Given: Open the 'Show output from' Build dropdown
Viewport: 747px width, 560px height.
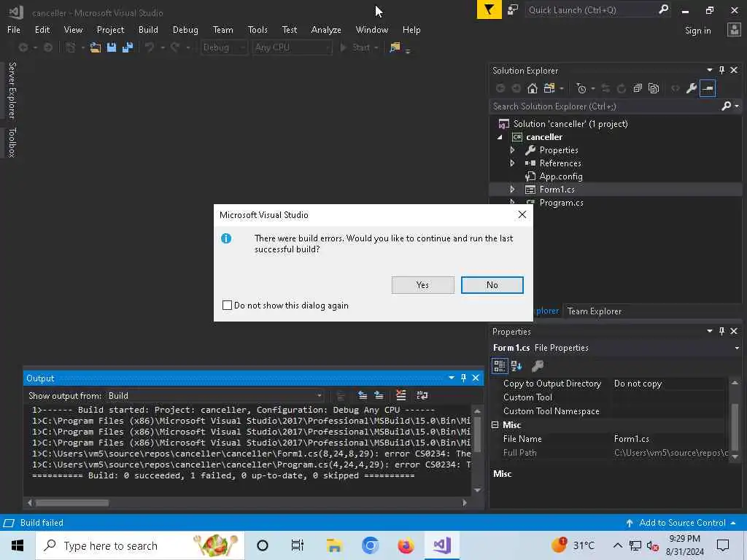Looking at the screenshot, I should pos(215,396).
